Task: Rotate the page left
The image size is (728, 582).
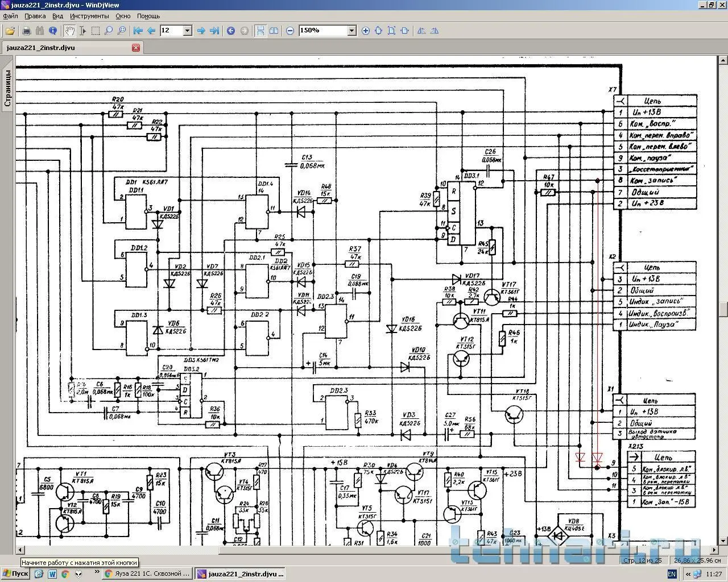Action: click(421, 31)
